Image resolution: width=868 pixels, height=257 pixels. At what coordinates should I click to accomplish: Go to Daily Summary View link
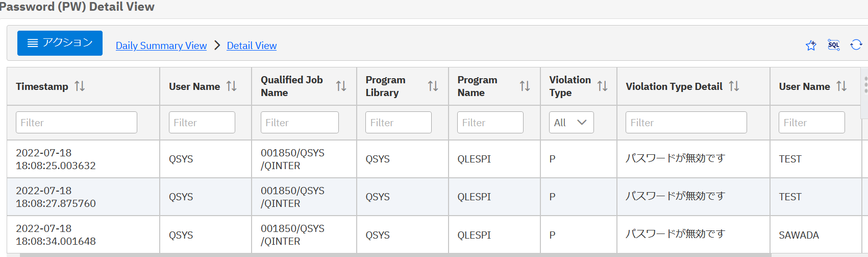[x=161, y=45]
